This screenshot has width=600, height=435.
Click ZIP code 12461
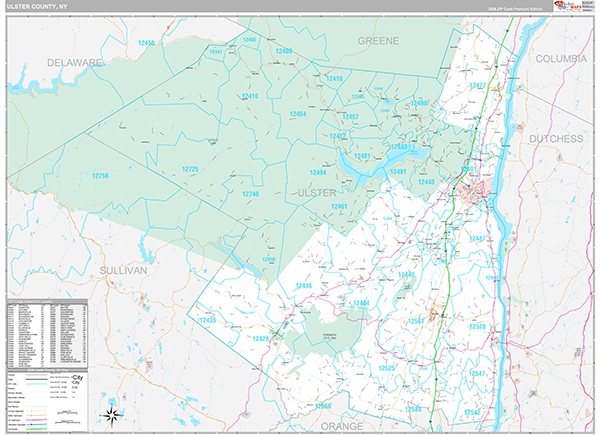[339, 206]
